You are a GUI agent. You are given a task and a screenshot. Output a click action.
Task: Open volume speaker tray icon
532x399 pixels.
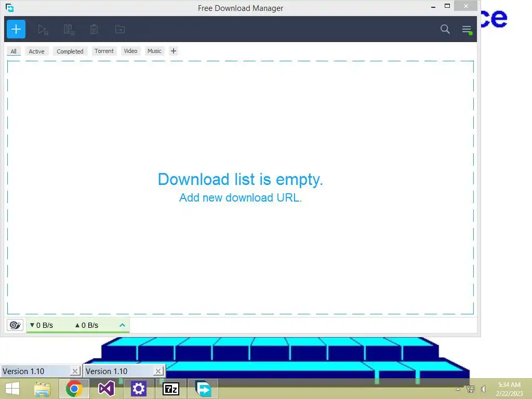click(x=483, y=389)
